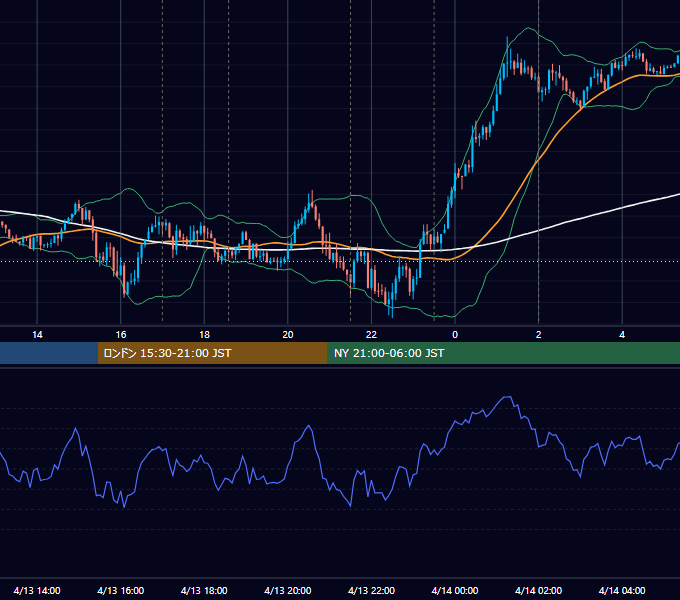The height and width of the screenshot is (600, 680).
Task: Click hour label 20 on price chart axis
Action: coord(288,335)
